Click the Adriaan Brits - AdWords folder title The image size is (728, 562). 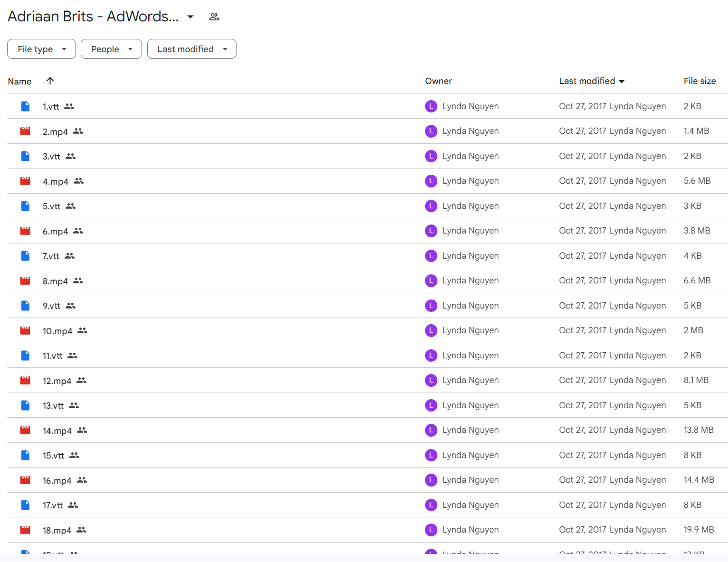point(93,17)
